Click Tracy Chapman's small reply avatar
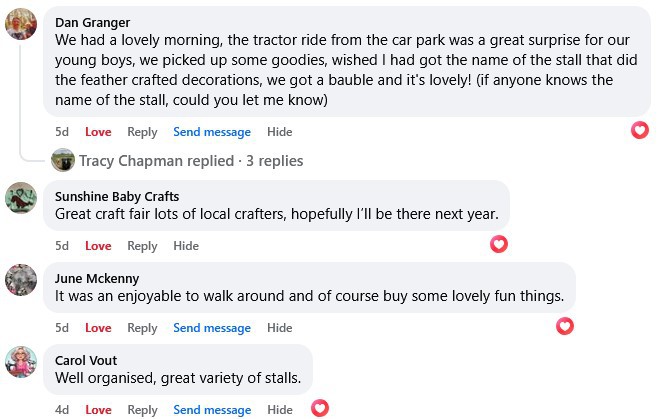This screenshot has height=419, width=658. [x=63, y=160]
